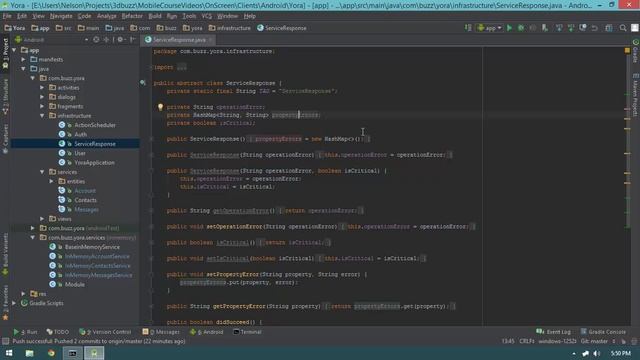The width and height of the screenshot is (640, 360).
Task: Collapse the services folder
Action: [42, 172]
